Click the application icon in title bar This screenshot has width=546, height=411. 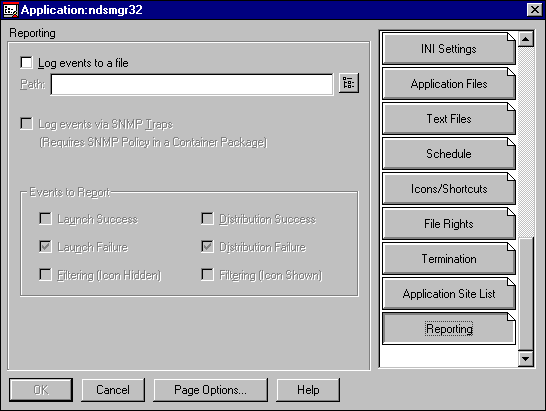(10, 10)
